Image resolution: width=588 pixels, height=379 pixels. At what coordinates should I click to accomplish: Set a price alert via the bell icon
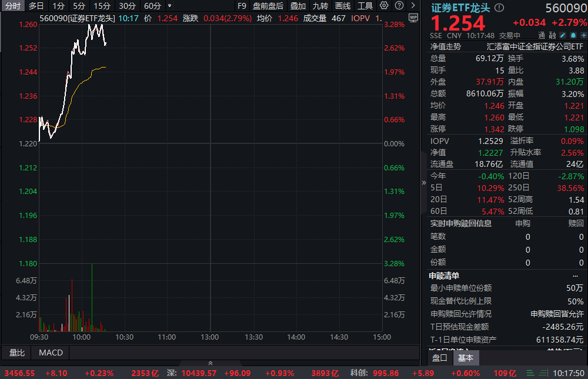pos(573,35)
